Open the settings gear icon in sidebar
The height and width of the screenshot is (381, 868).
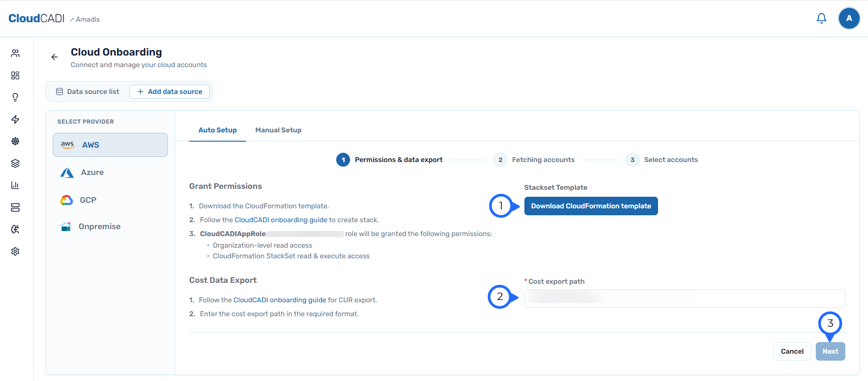click(x=15, y=251)
